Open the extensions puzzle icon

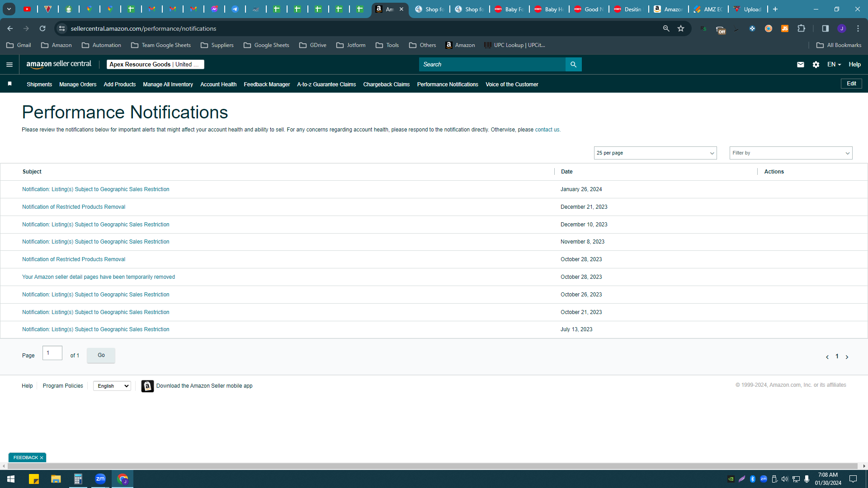[x=801, y=28]
